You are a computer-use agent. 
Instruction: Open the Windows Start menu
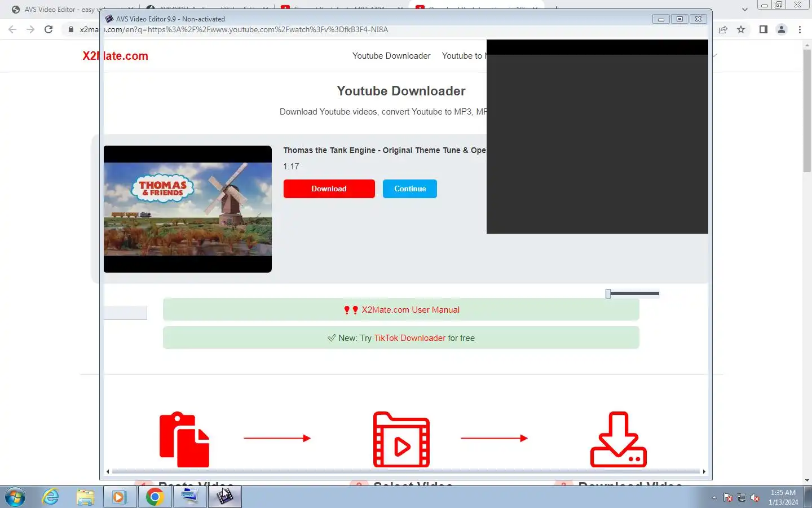tap(15, 497)
